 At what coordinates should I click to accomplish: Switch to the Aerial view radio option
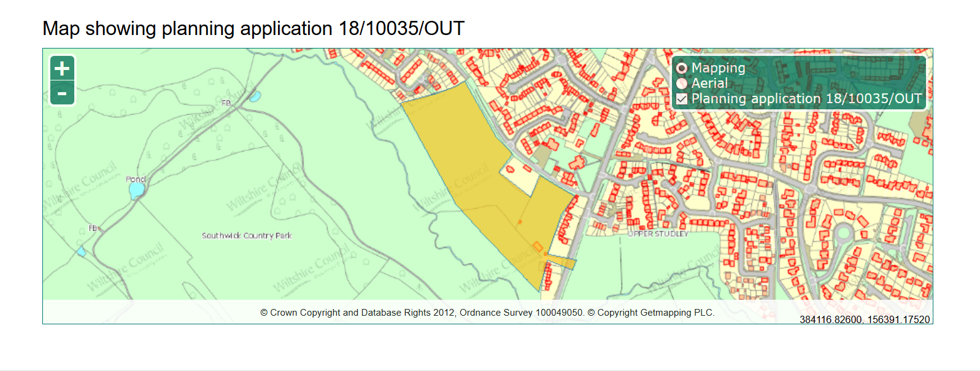[x=682, y=84]
